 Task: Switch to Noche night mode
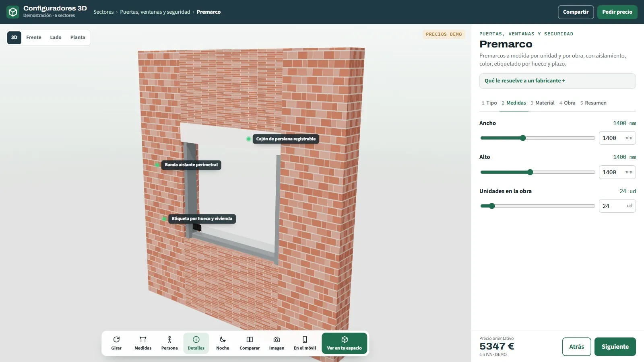click(223, 343)
